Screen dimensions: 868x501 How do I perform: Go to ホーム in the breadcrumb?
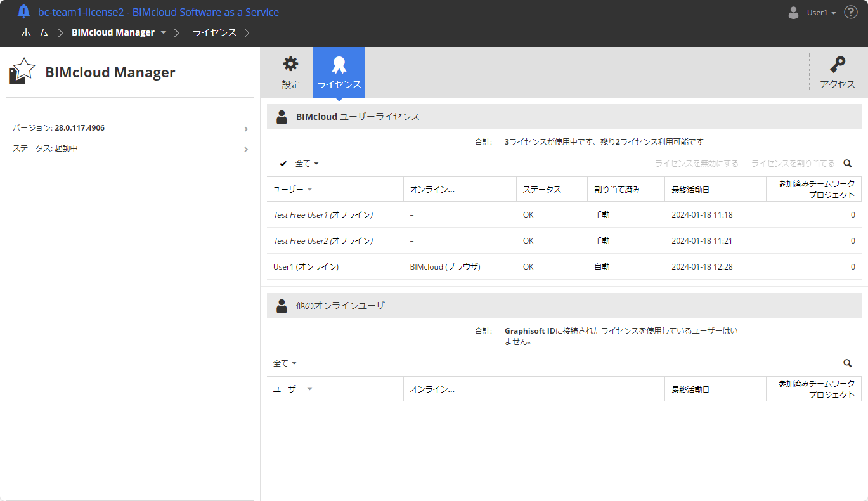click(34, 32)
